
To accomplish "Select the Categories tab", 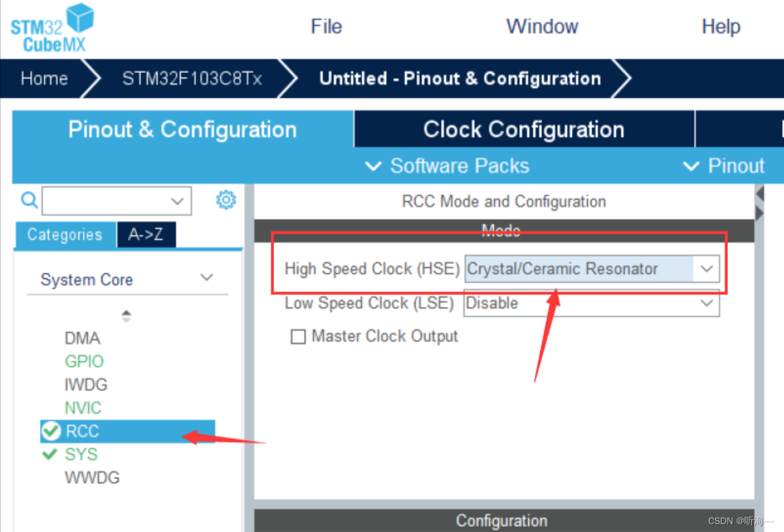I will click(x=65, y=235).
